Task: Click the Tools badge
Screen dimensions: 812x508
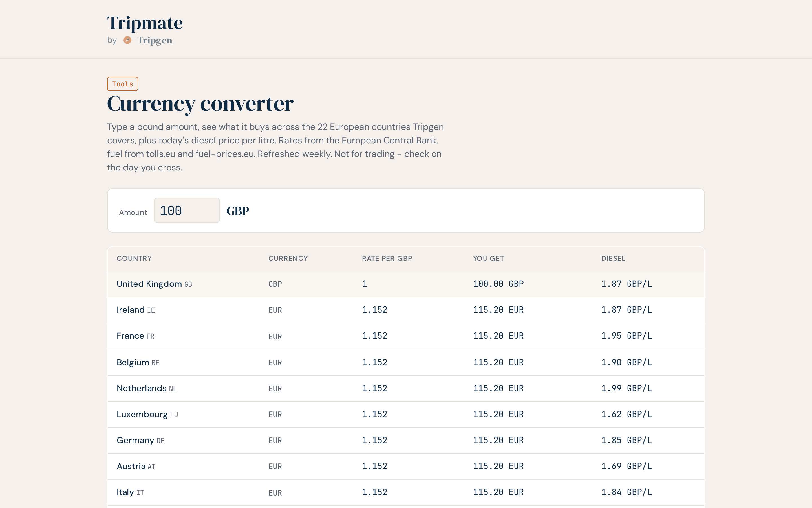Action: pos(122,84)
